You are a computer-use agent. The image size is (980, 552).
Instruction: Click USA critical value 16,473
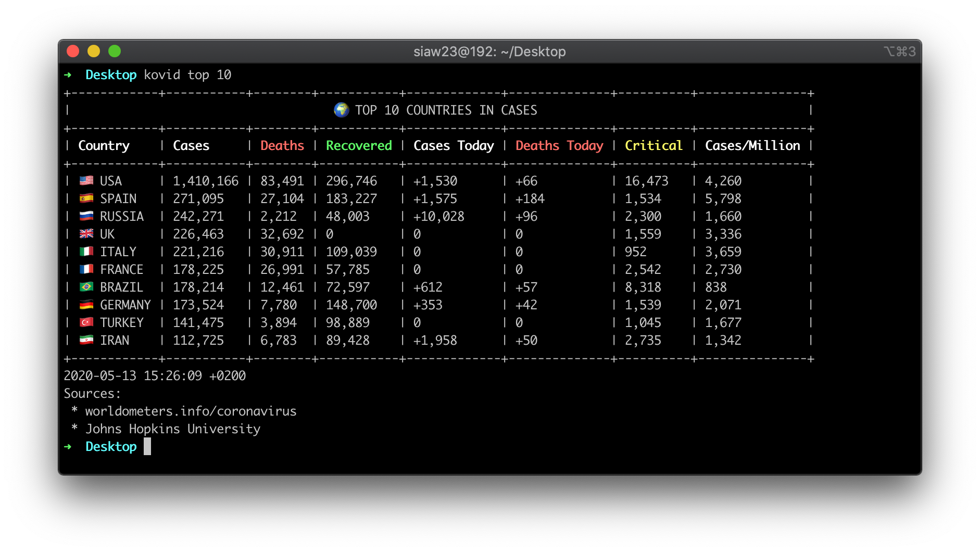(x=646, y=181)
